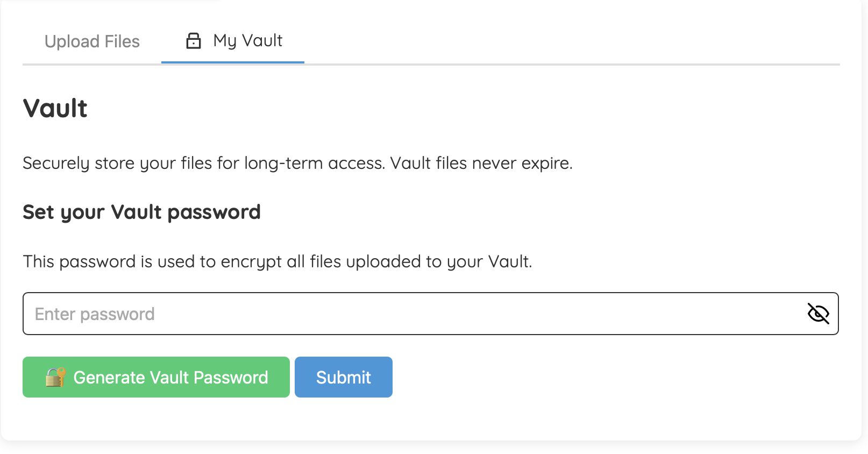The height and width of the screenshot is (454, 868).
Task: Click the Vault page heading
Action: [x=54, y=108]
